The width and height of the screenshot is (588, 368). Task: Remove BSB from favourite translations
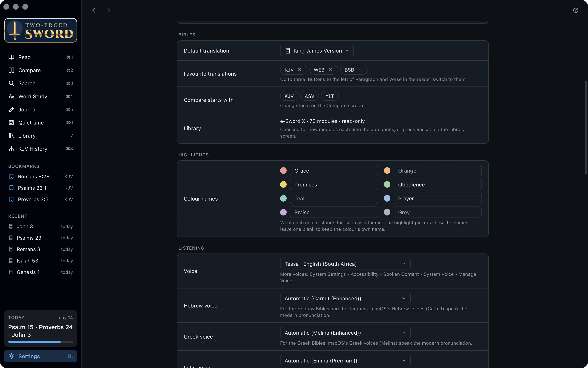tap(360, 70)
